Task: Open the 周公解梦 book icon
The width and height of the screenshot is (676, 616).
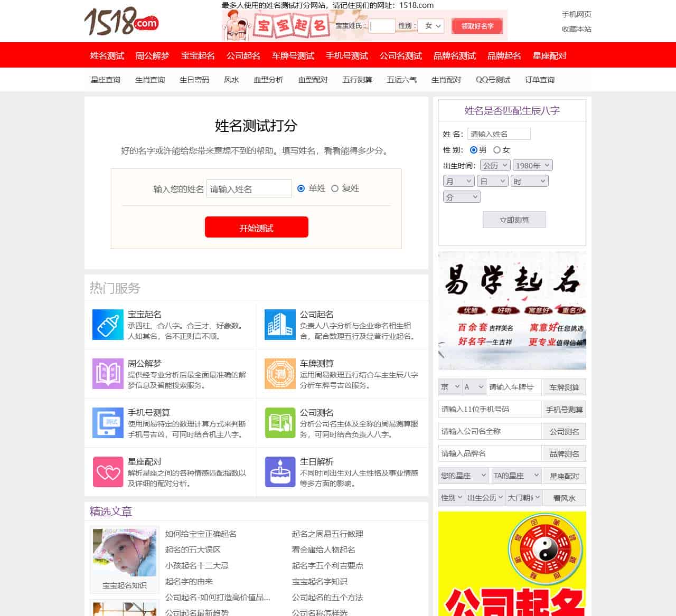Action: [x=108, y=374]
